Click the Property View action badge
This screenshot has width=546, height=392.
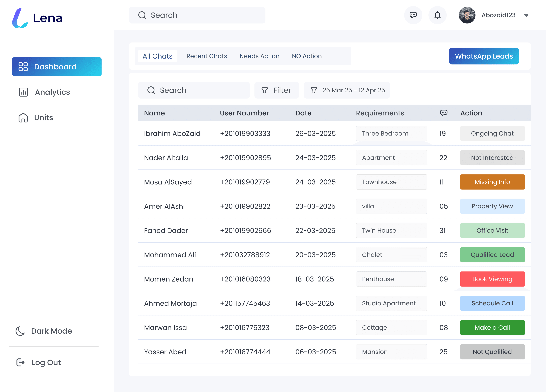[492, 206]
